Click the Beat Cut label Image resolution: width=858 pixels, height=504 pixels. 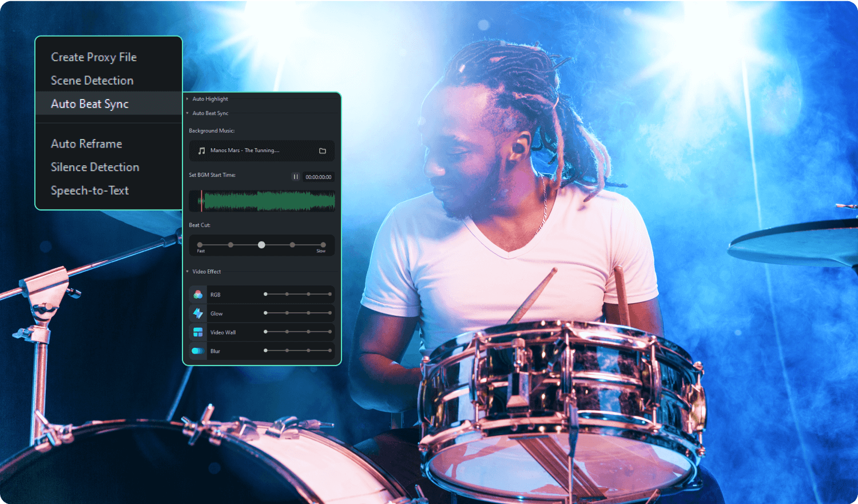[x=200, y=225]
